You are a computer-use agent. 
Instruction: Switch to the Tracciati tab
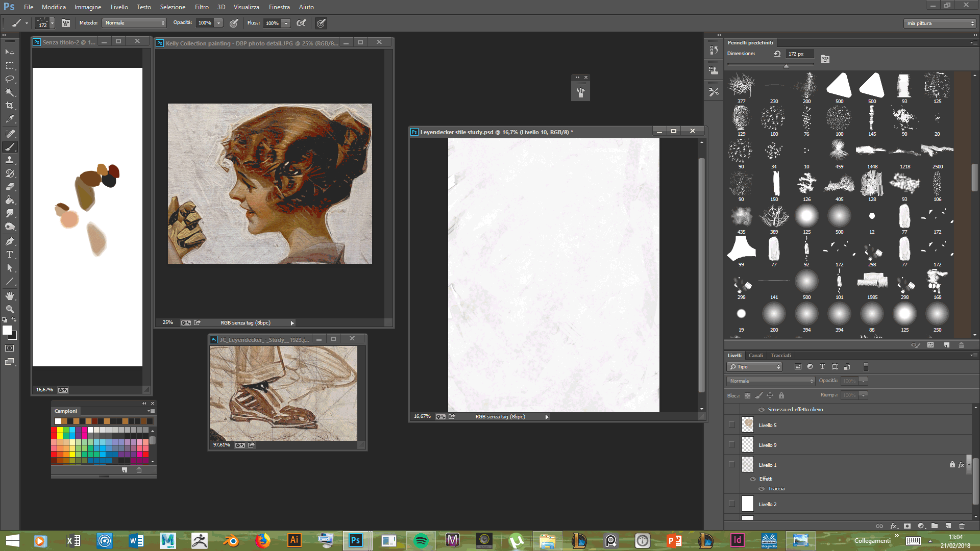tap(780, 356)
